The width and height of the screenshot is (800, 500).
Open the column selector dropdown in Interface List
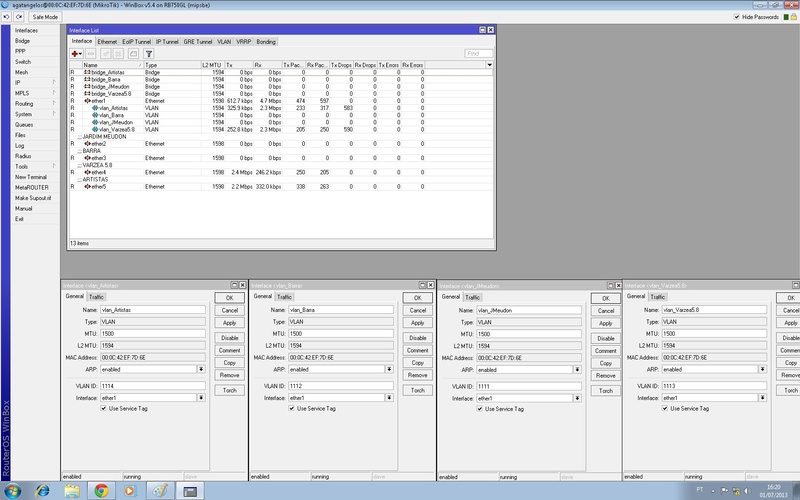click(x=489, y=65)
